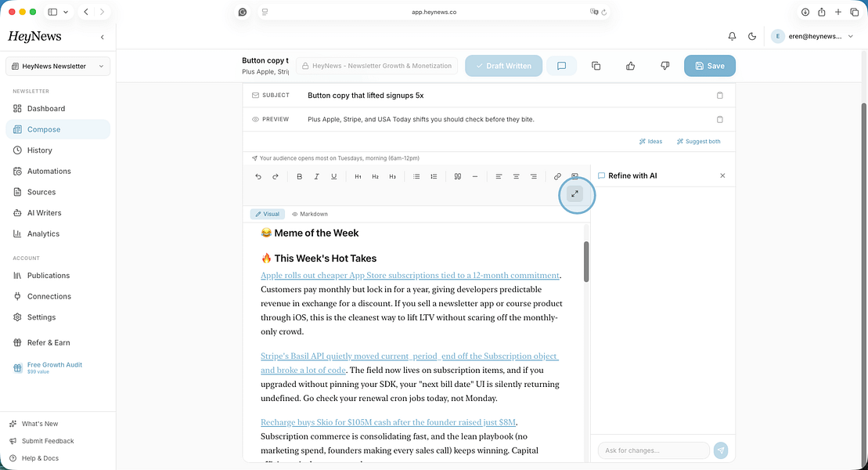
Task: Apply Heading 2 style
Action: (x=376, y=176)
